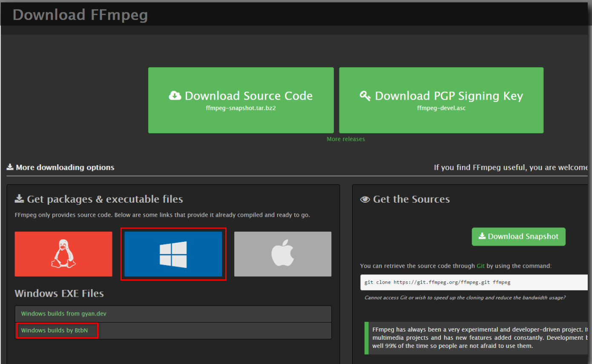The width and height of the screenshot is (592, 364).
Task: Click the key icon on PGP Signing Key
Action: click(x=365, y=95)
